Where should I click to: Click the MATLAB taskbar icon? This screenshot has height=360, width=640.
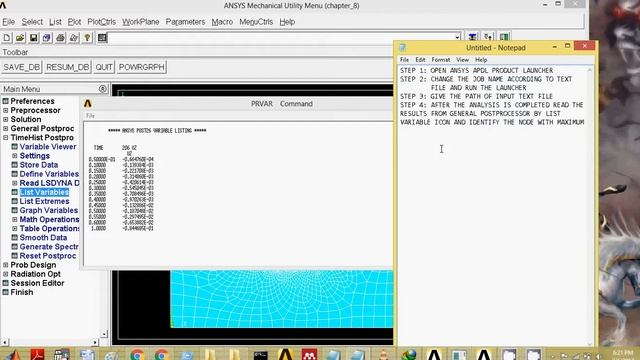12,354
